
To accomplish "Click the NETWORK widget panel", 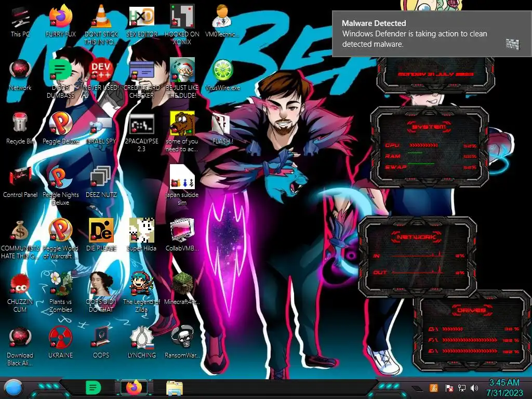I will pos(417,257).
